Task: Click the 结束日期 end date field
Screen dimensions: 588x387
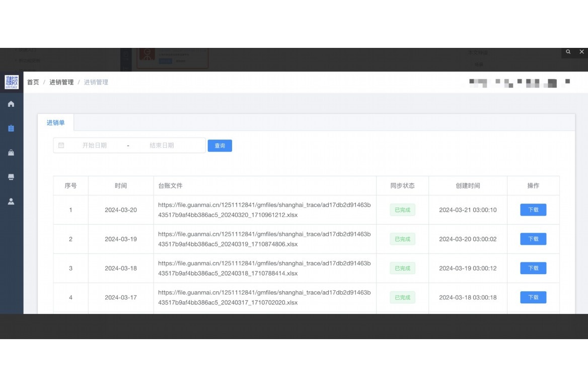Action: pyautogui.click(x=162, y=145)
